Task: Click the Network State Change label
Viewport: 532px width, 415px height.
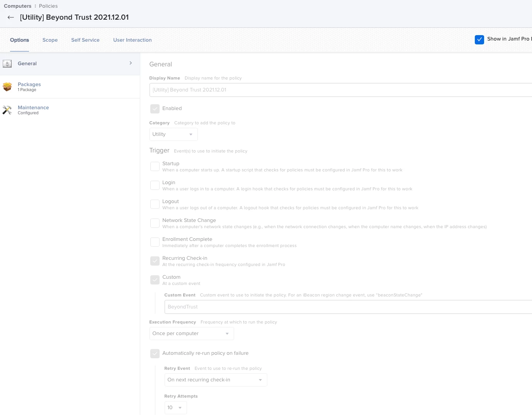Action: (x=189, y=220)
